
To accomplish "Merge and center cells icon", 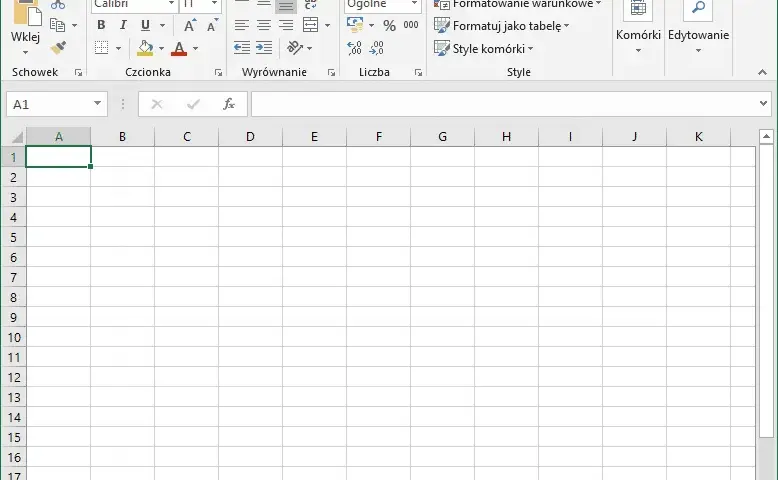I will coord(311,25).
